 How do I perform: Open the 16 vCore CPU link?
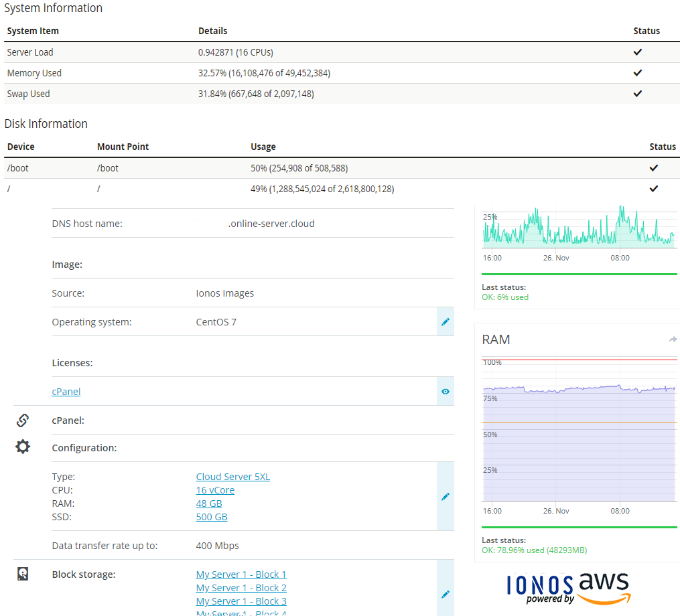pyautogui.click(x=215, y=490)
